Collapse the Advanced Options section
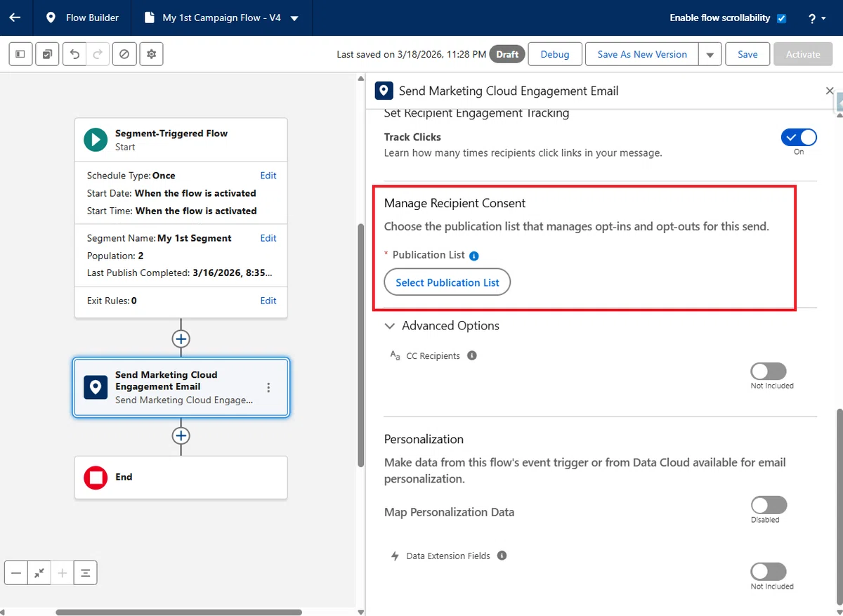The height and width of the screenshot is (616, 843). click(390, 326)
